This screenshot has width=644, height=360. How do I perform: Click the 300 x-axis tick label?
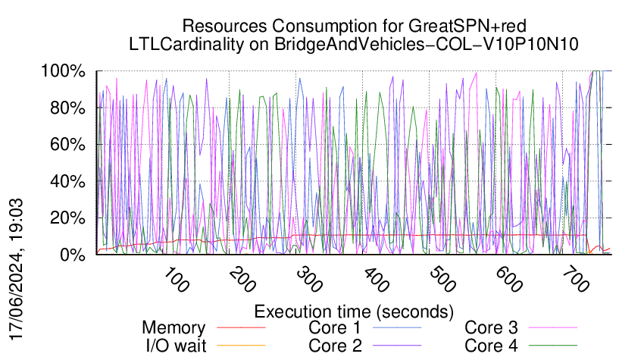[x=310, y=280]
